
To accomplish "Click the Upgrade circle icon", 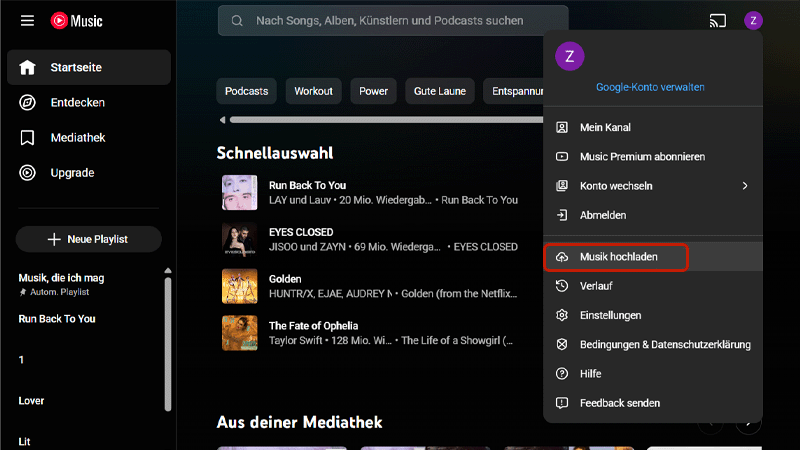I will tap(27, 173).
